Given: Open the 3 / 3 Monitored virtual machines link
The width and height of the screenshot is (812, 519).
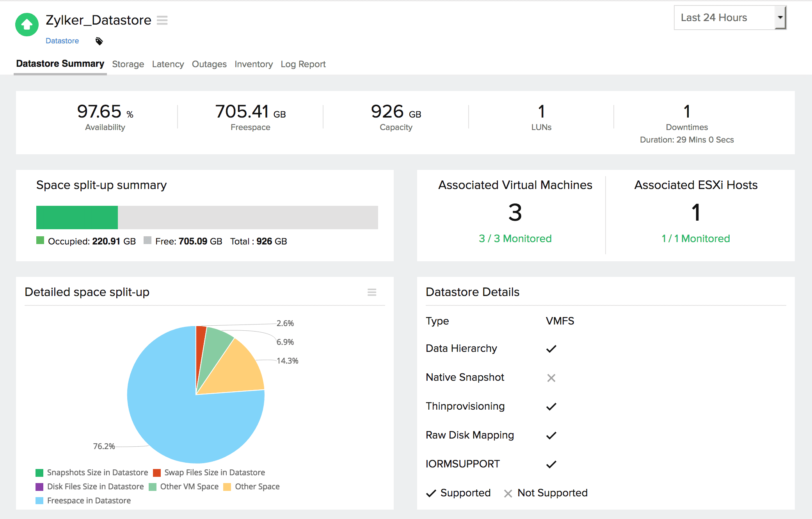Looking at the screenshot, I should tap(516, 239).
